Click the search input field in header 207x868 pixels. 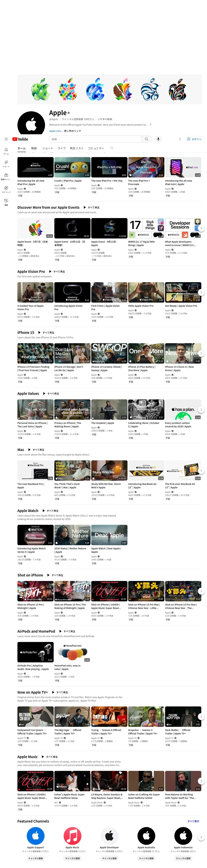(x=95, y=139)
